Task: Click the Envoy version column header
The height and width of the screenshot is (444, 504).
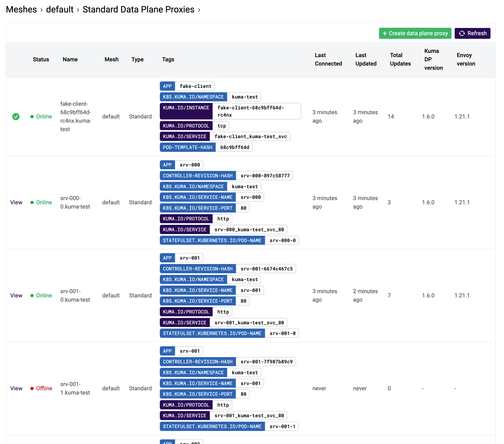Action: pyautogui.click(x=466, y=59)
